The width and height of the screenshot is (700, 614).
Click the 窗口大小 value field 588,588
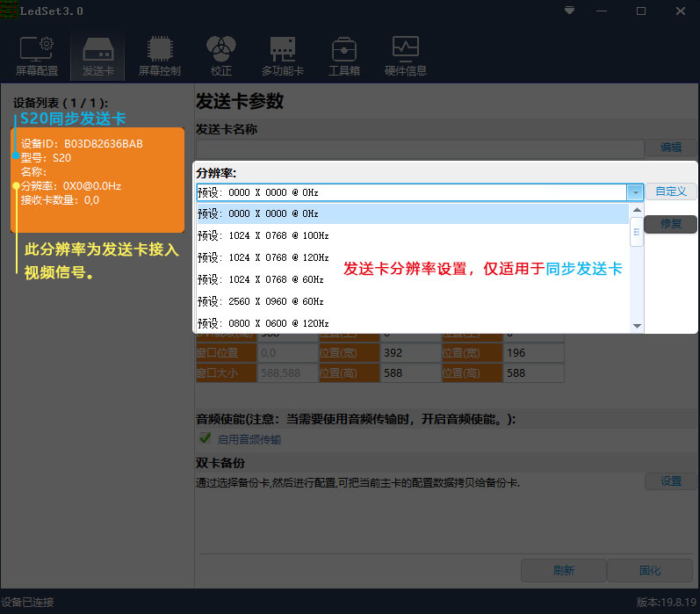click(288, 372)
